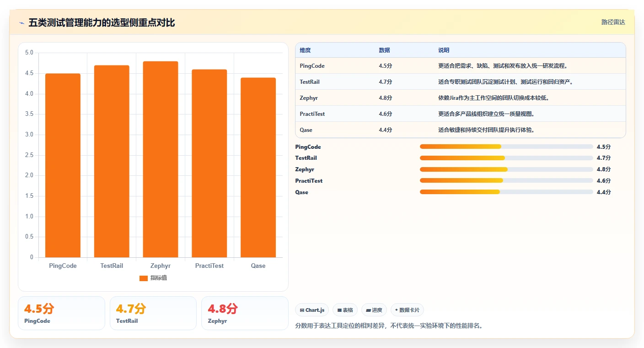Click the PractiTest bar in chart

(x=209, y=163)
